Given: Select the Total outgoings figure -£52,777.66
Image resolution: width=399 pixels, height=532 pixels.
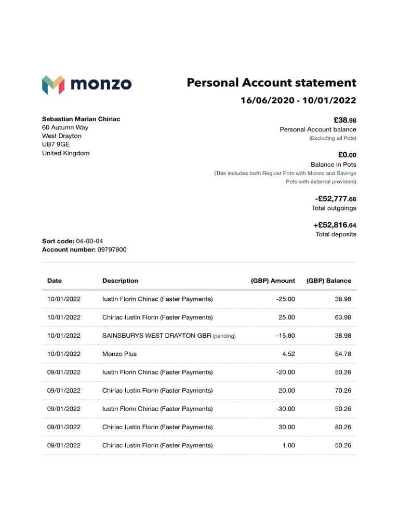Looking at the screenshot, I should click(x=335, y=199).
